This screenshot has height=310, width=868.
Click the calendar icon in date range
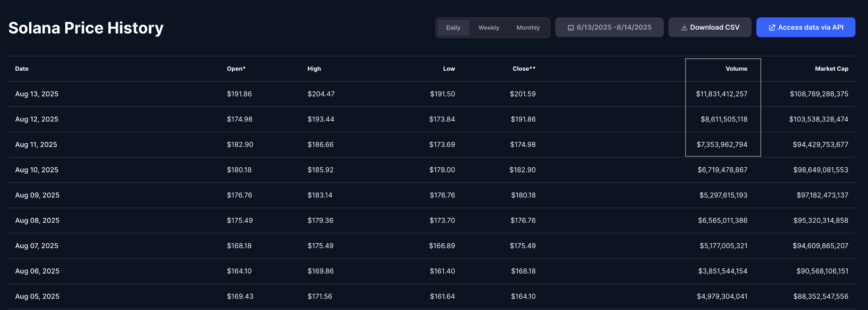[x=571, y=28]
